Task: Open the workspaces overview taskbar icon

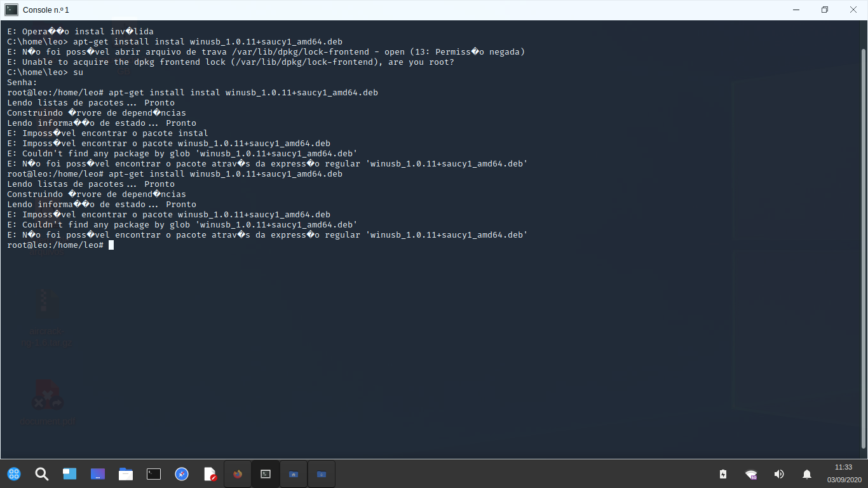Action: [x=70, y=474]
